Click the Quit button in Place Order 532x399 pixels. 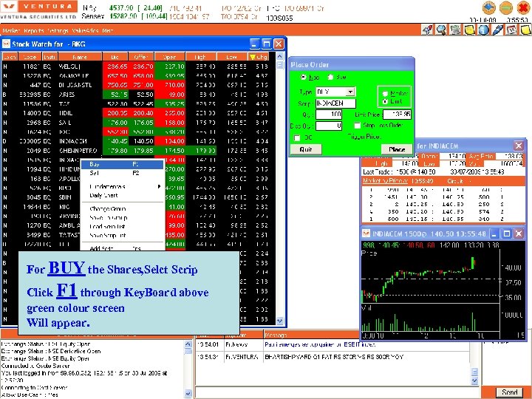click(306, 149)
